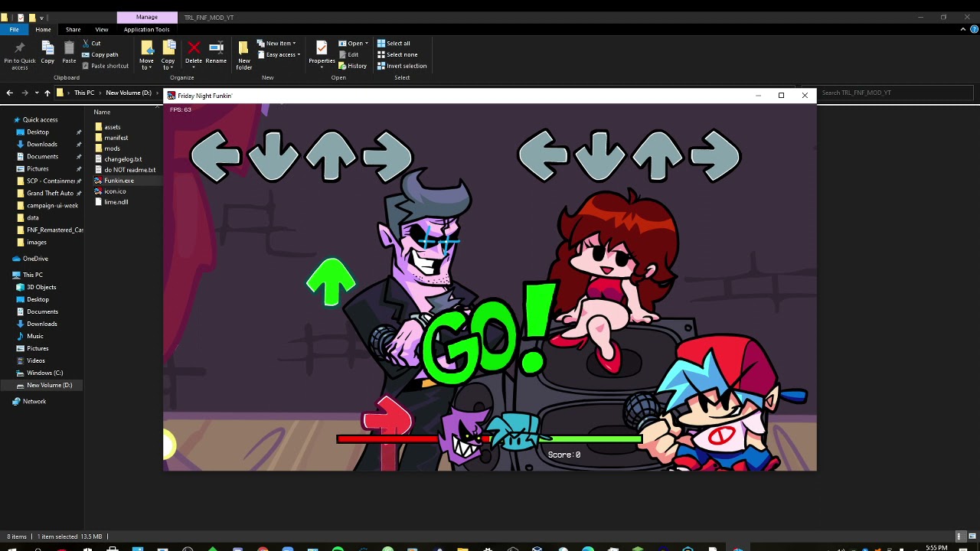
Task: Go forward in Explorer navigation
Action: 24,93
